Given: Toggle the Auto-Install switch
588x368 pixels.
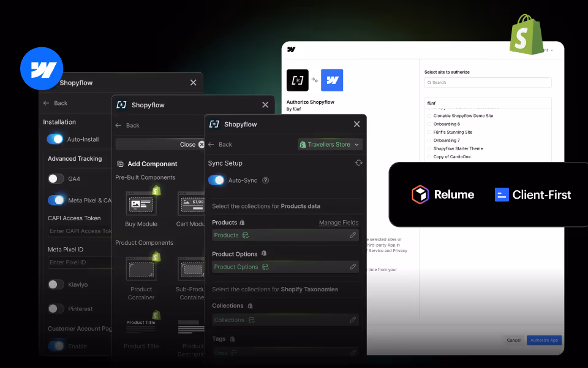Looking at the screenshot, I should (55, 139).
